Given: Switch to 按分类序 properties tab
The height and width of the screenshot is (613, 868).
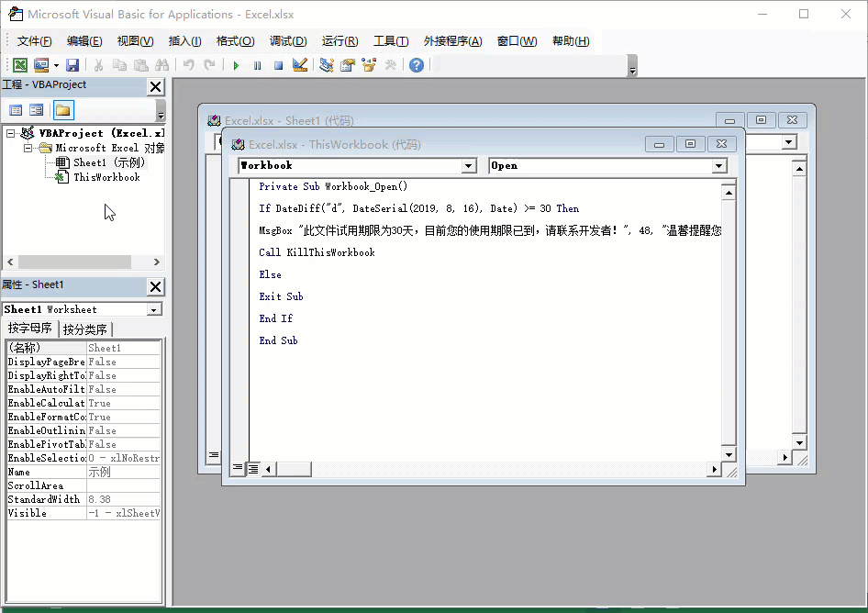Looking at the screenshot, I should [x=84, y=329].
